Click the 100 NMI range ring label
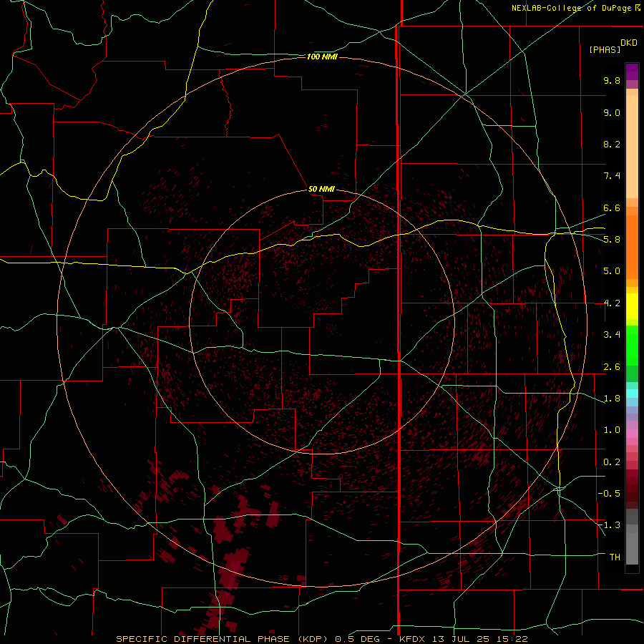Viewport: 644px width, 644px height. tap(322, 57)
